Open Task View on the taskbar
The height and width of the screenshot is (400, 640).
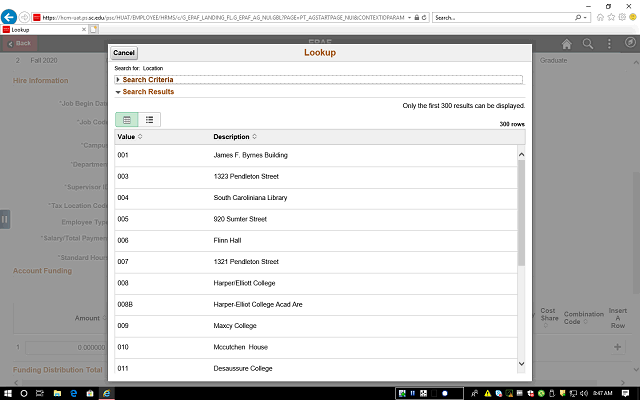tap(40, 393)
